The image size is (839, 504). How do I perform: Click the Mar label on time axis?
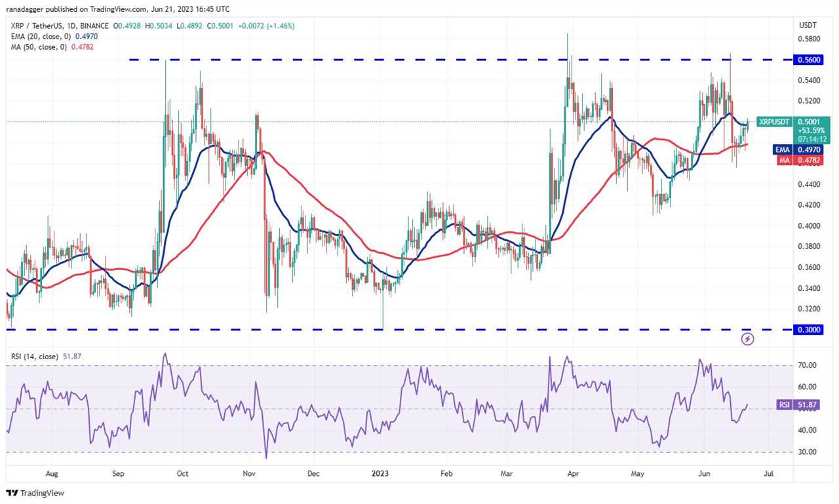tap(507, 473)
